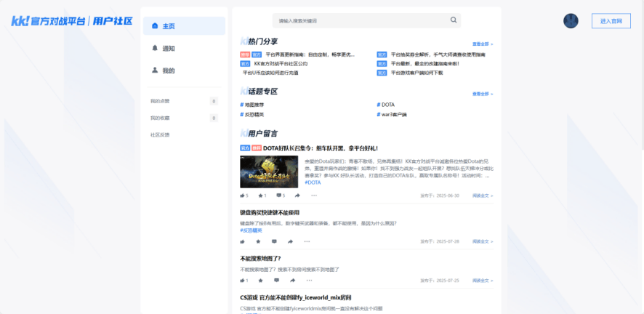The width and height of the screenshot is (644, 314).
Task: Open hot post 平台抽奖券全解析
Action: [438, 55]
